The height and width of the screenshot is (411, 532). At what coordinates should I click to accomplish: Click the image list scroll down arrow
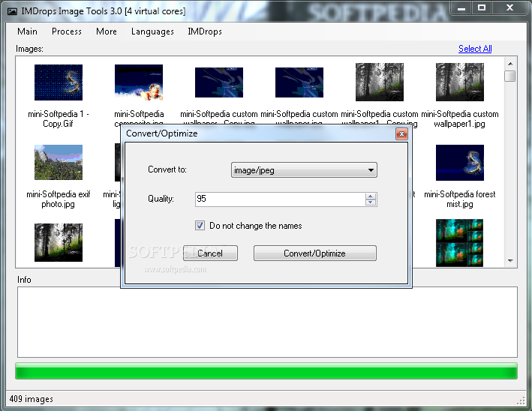tap(510, 261)
